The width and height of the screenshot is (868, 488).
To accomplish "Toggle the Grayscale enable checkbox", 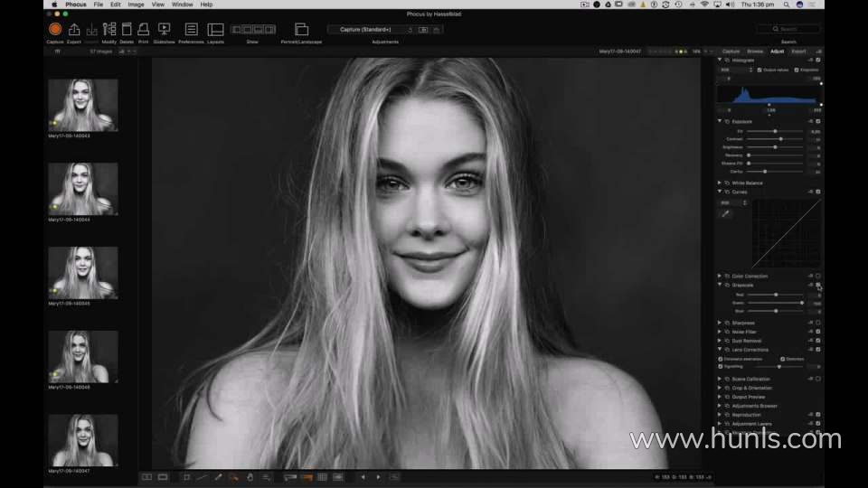I will pos(818,285).
